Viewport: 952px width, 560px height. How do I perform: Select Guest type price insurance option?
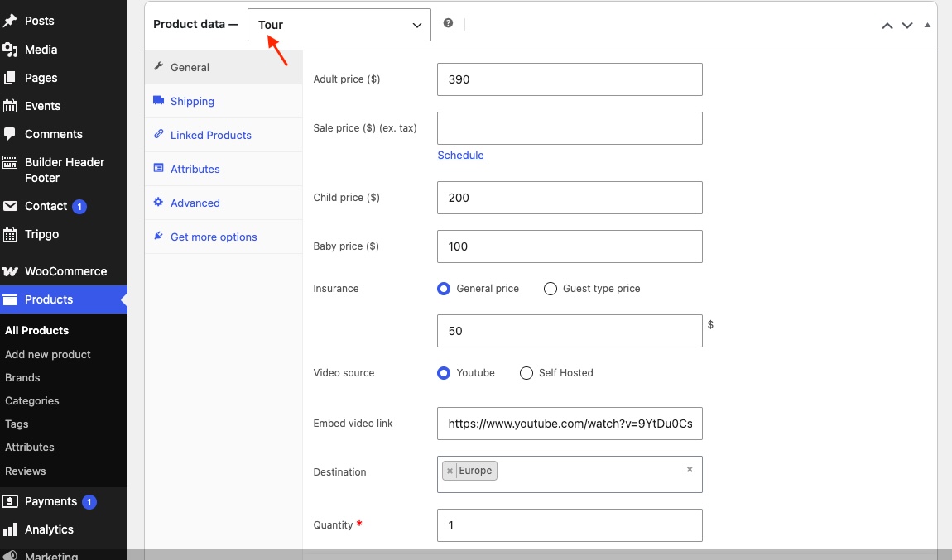click(550, 289)
